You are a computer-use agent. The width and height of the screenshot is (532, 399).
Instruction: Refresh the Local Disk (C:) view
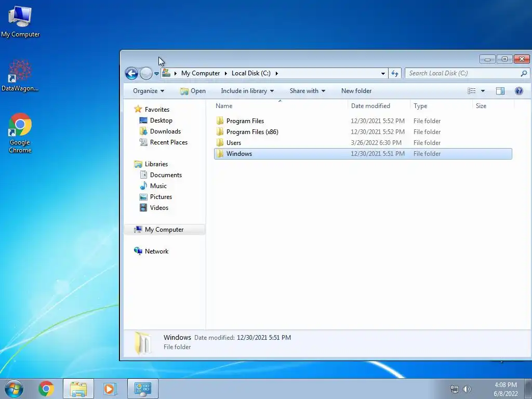coord(395,73)
